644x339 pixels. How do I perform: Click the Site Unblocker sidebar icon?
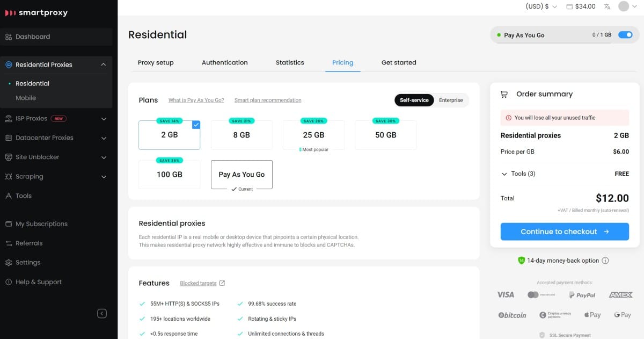[9, 157]
